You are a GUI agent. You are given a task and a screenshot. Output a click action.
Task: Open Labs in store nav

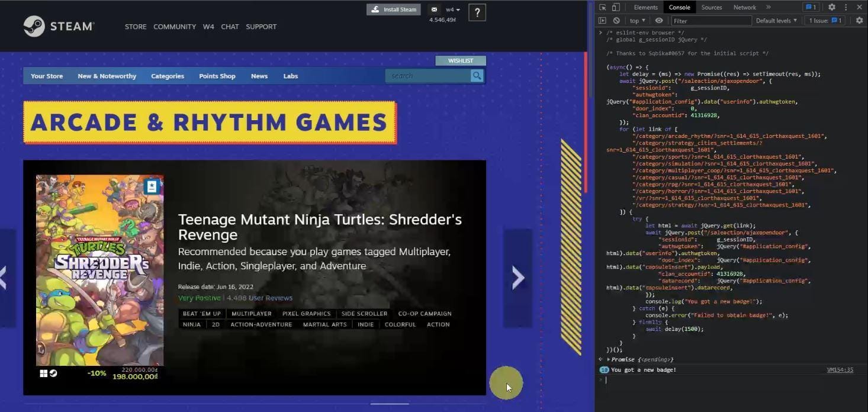click(x=291, y=76)
